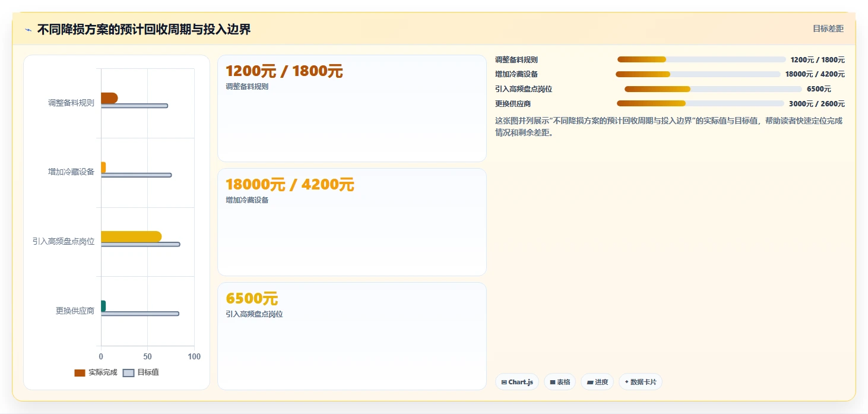Click the 调整备料规则 target bar in chart
The width and height of the screenshot is (868, 414).
[x=134, y=106]
